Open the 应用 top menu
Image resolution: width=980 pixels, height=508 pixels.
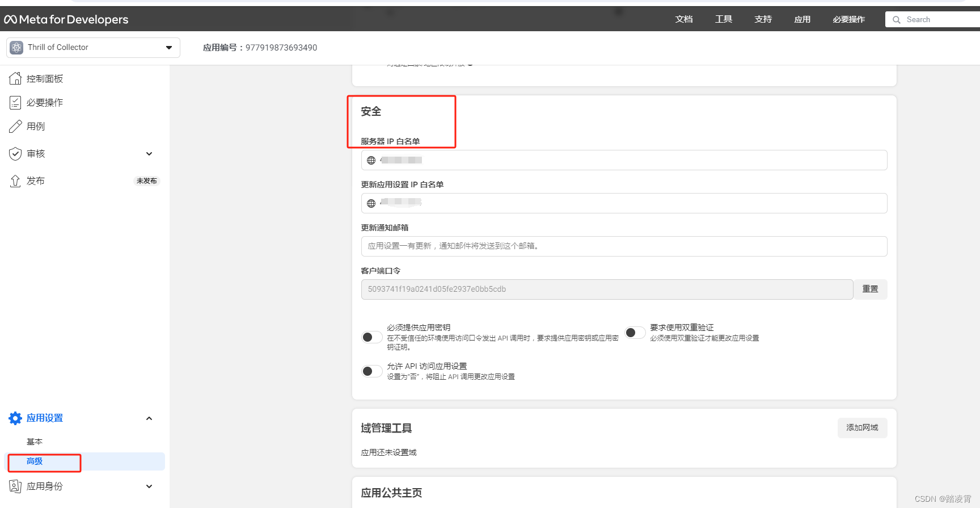point(802,19)
